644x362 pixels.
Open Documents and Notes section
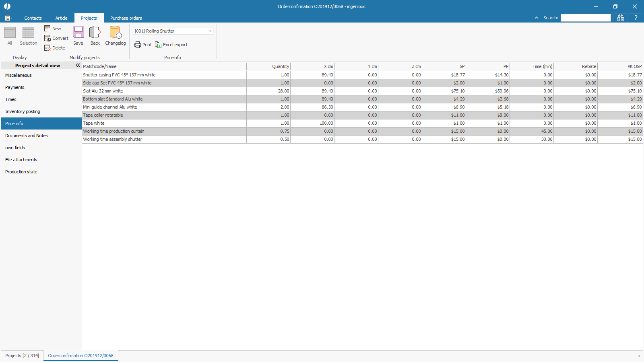coord(27,136)
